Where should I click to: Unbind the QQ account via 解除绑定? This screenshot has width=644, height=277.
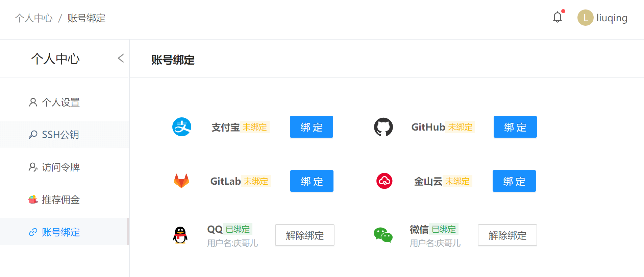click(x=305, y=235)
